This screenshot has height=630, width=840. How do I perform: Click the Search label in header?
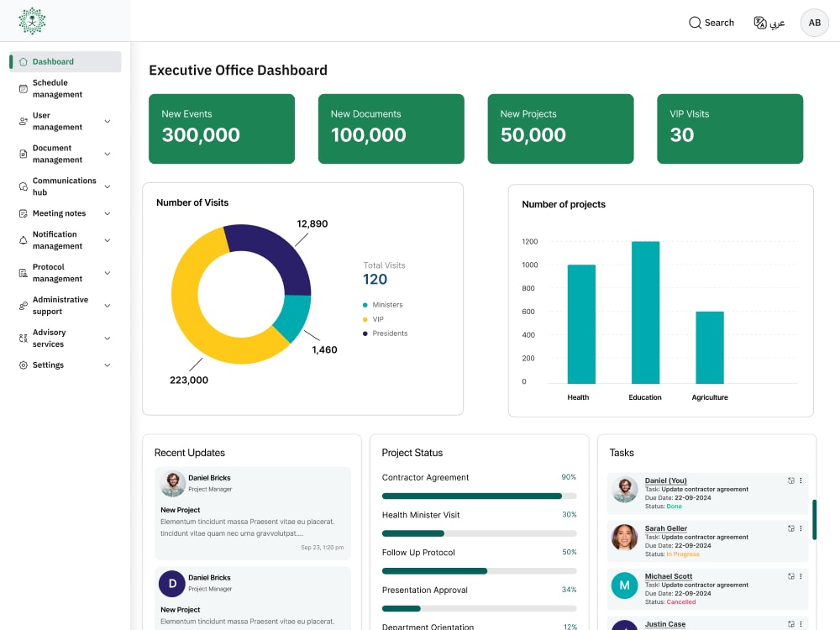click(x=719, y=23)
